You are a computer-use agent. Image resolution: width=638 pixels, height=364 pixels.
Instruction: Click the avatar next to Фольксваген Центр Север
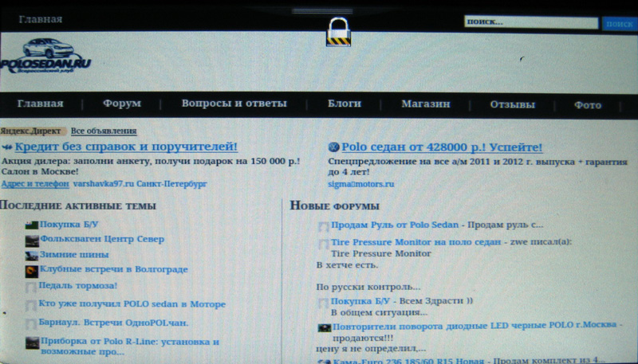coord(32,241)
